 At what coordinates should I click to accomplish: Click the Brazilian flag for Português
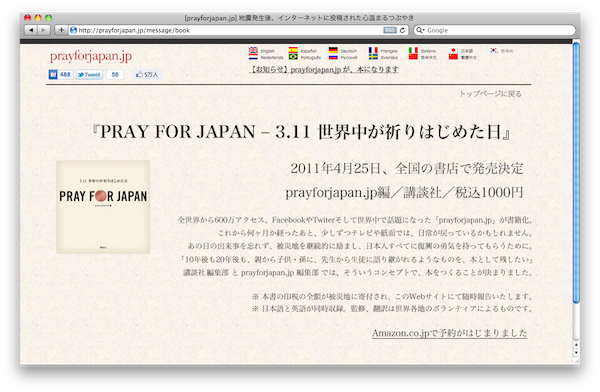pyautogui.click(x=293, y=57)
